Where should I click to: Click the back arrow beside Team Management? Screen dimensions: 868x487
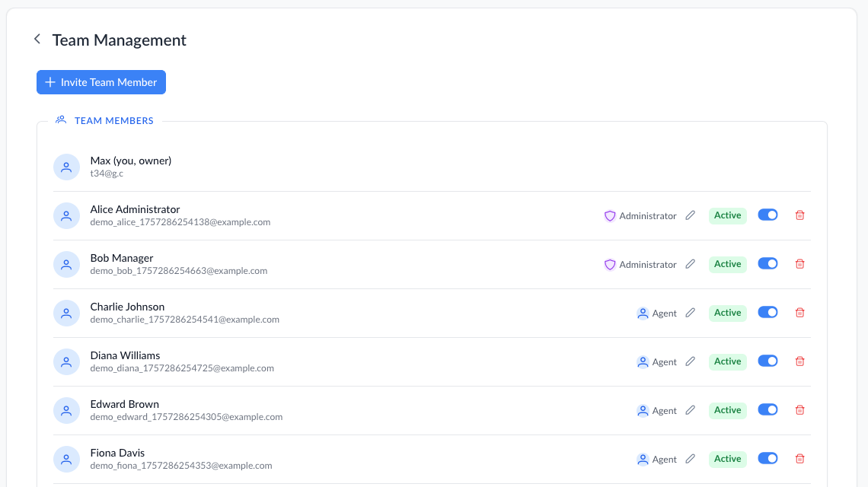tap(37, 39)
